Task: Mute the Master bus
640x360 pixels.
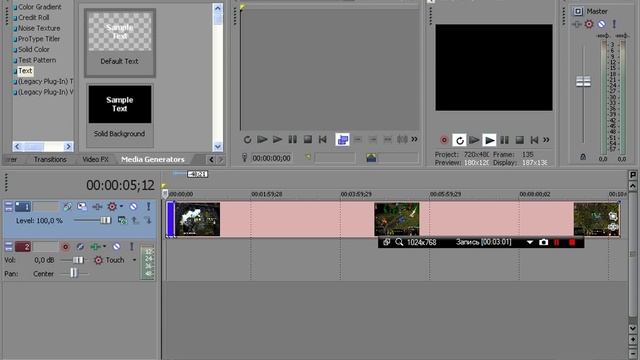Action: [601, 24]
